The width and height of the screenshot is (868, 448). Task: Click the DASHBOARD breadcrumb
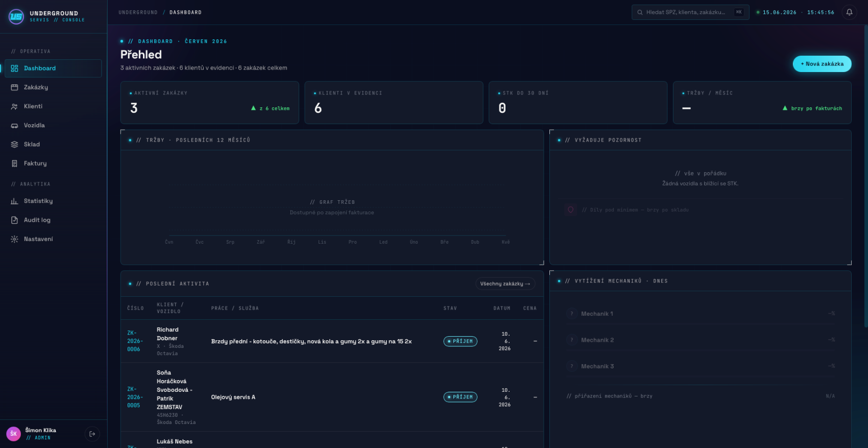click(x=185, y=12)
